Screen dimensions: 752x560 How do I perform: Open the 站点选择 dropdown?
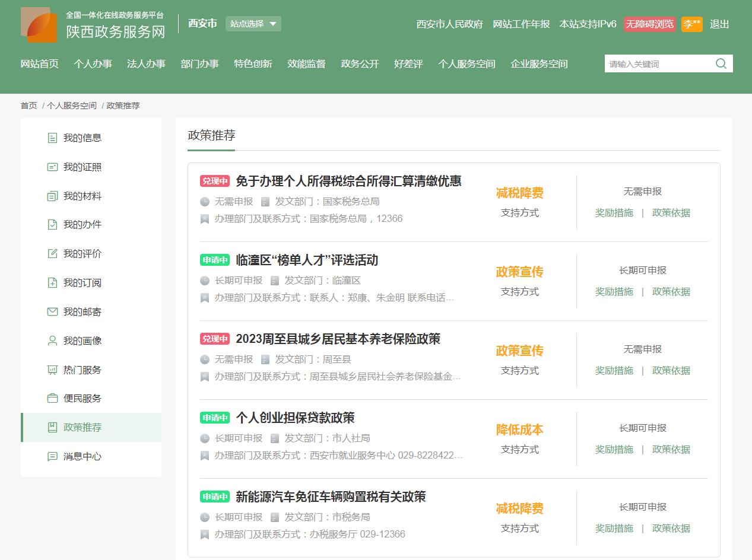253,24
